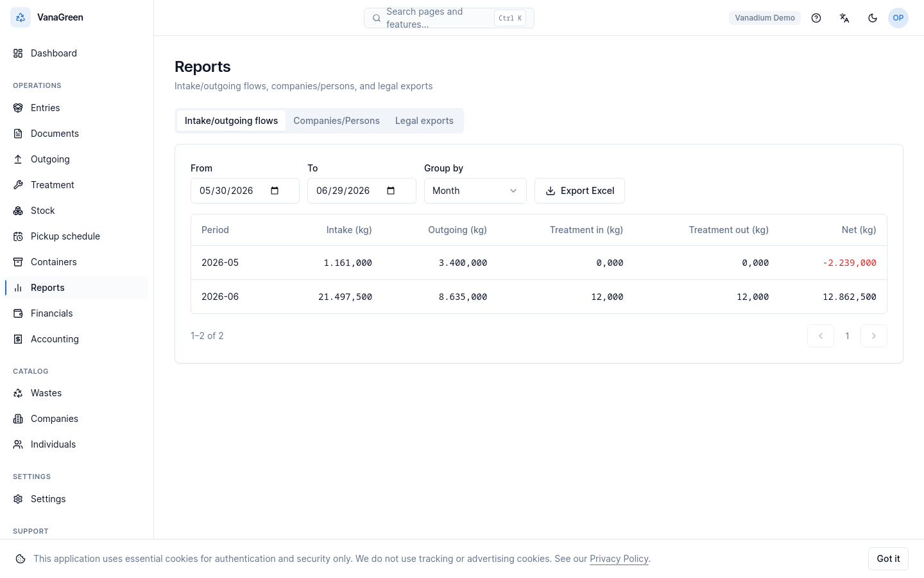This screenshot has width=924, height=578.
Task: Open the From date calendar picker icon
Action: coord(275,191)
